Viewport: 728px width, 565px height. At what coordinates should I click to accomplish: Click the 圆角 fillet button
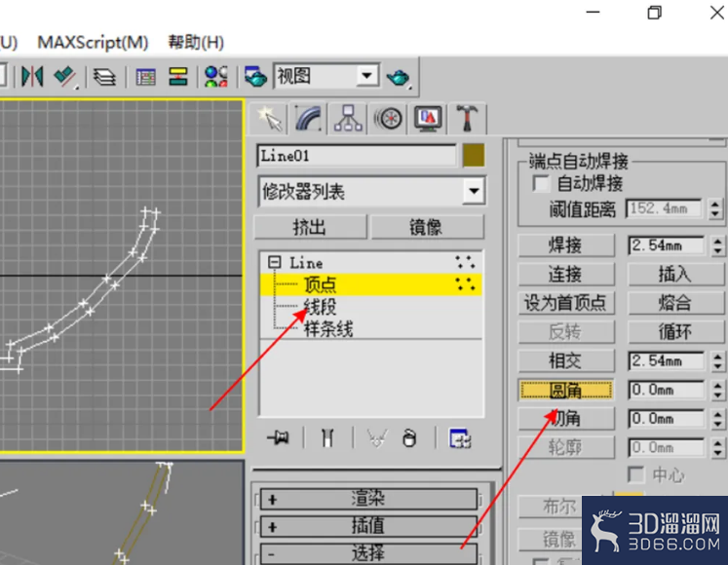pyautogui.click(x=566, y=390)
